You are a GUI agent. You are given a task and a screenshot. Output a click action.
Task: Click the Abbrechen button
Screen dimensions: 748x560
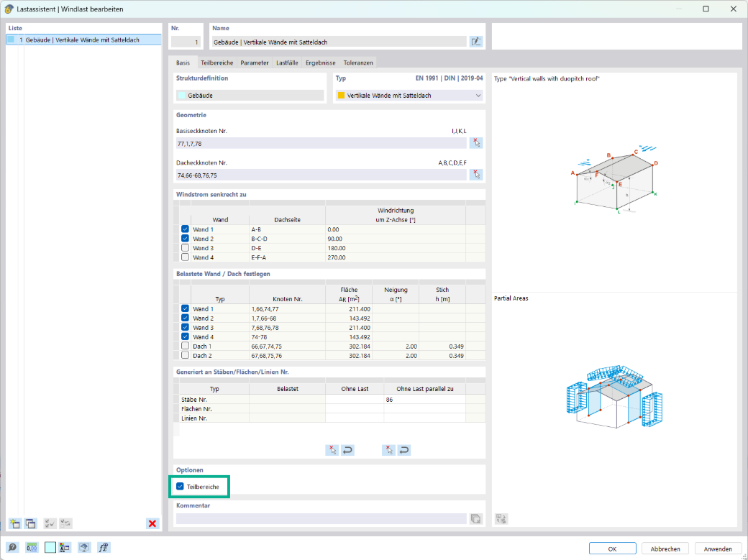(x=665, y=548)
